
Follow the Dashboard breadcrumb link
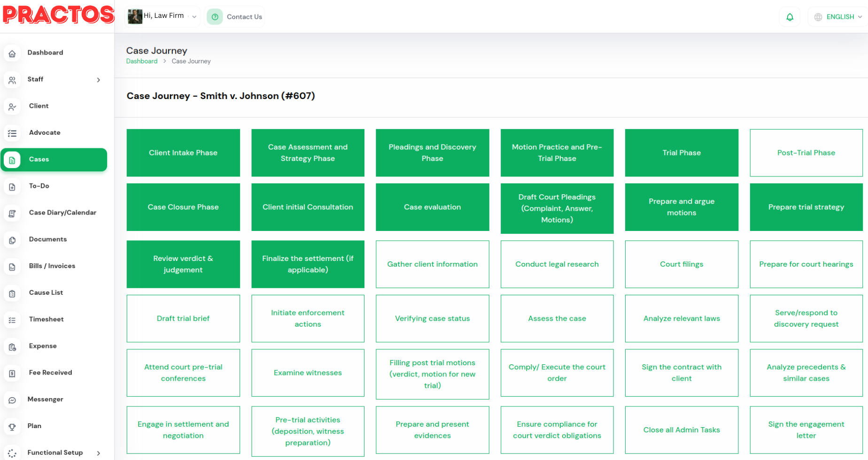coord(141,61)
